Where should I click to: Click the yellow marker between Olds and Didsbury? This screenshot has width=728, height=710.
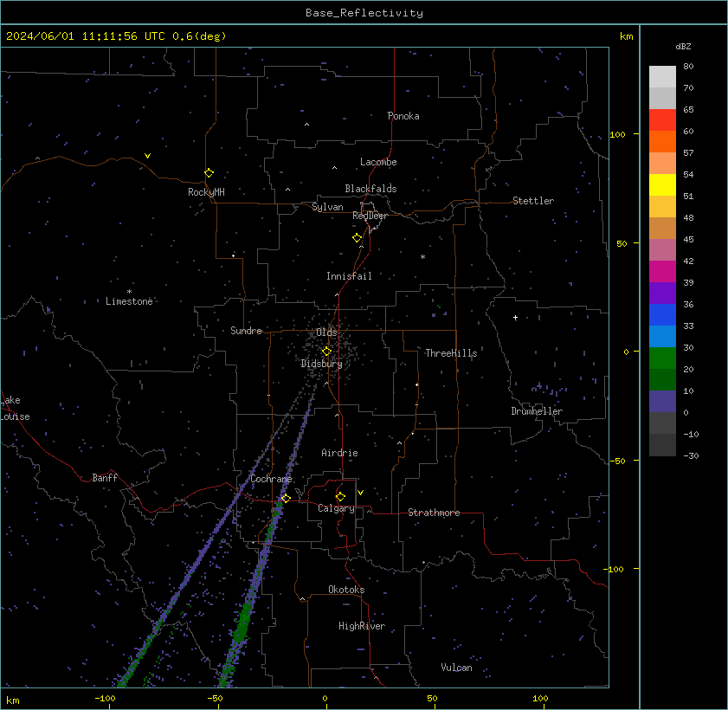click(x=326, y=351)
